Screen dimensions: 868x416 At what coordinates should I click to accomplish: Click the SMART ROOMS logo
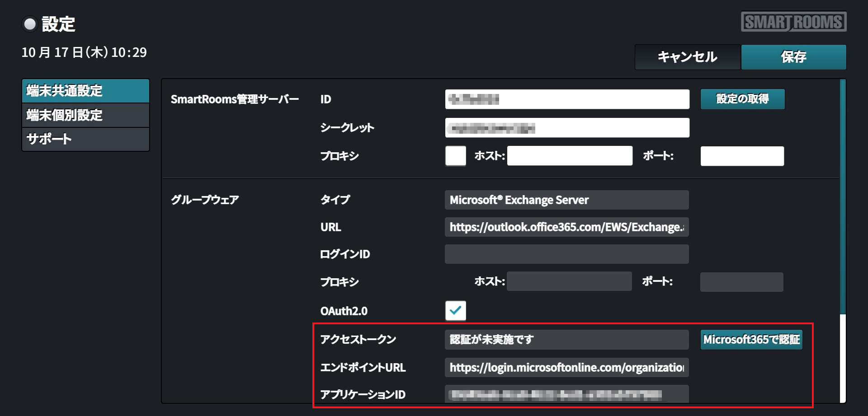point(793,22)
